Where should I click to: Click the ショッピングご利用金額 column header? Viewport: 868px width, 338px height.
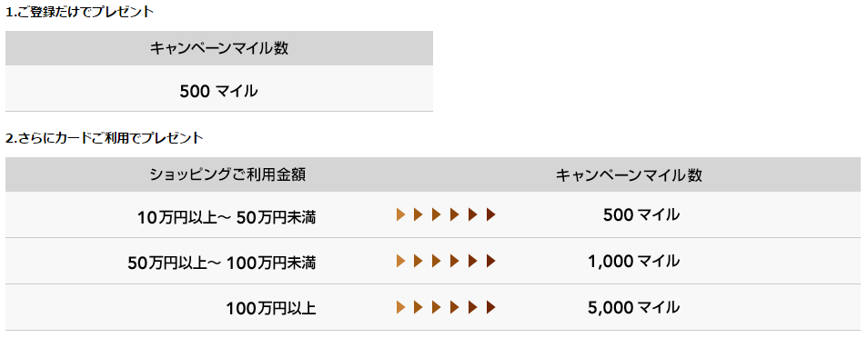pyautogui.click(x=227, y=174)
